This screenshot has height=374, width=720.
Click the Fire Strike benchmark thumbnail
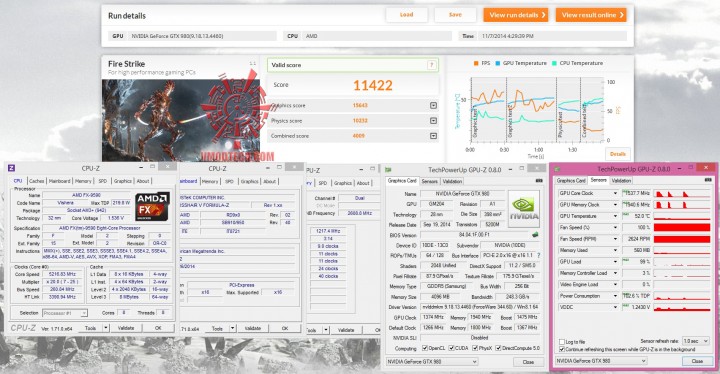(180, 120)
